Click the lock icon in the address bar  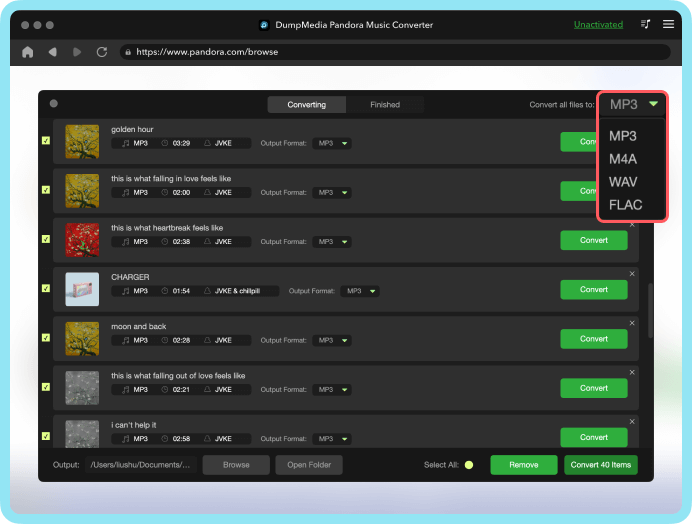(128, 52)
